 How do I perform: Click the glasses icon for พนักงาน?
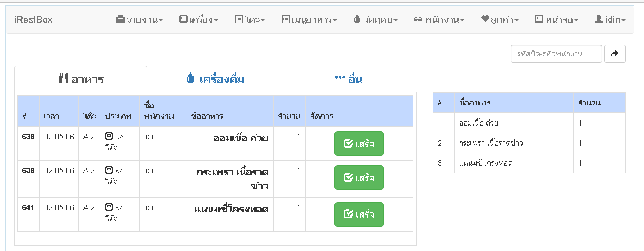click(418, 19)
